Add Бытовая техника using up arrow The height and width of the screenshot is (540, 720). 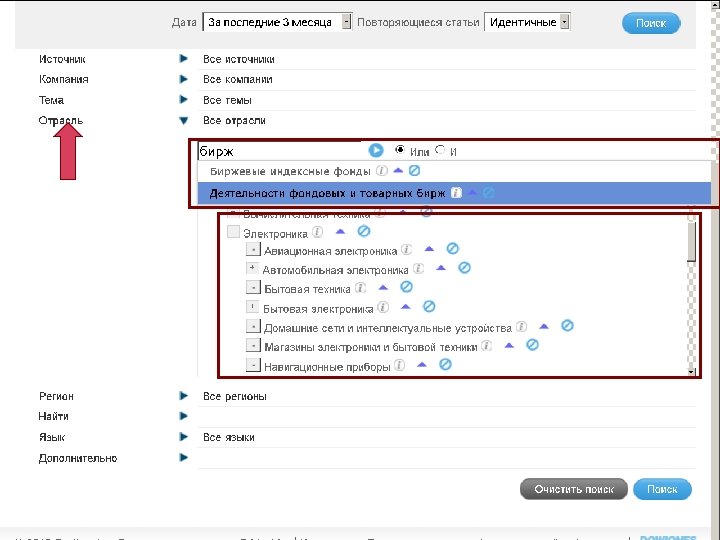click(x=383, y=288)
